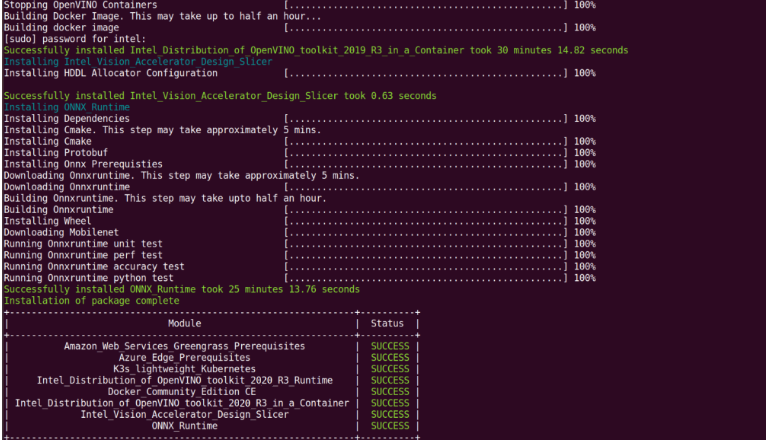The width and height of the screenshot is (766, 441).
Task: Select the K3s_lightweight_Kubernetes module entry
Action: (x=184, y=369)
